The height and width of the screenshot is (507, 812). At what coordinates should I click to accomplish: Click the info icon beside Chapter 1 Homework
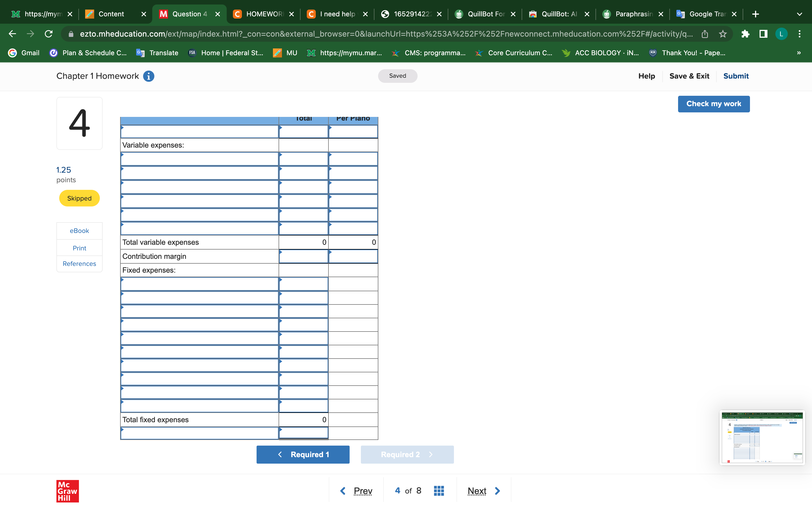click(x=148, y=76)
